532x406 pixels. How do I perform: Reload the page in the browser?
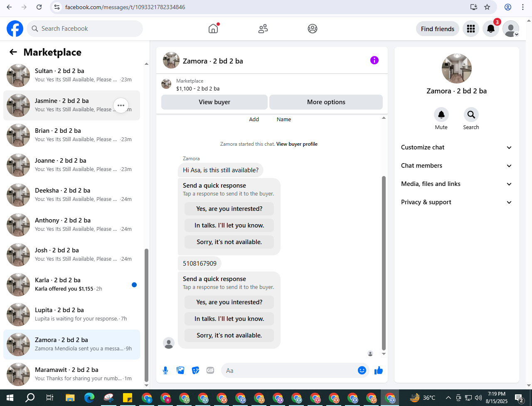point(39,7)
